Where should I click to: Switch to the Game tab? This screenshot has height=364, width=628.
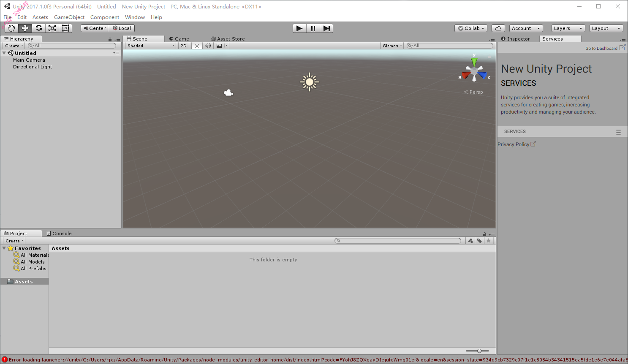pos(179,39)
